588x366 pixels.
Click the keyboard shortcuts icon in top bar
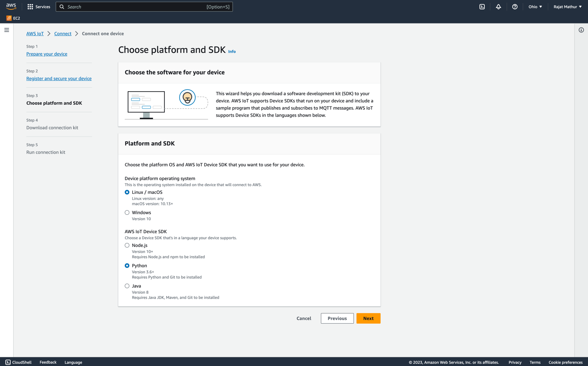[482, 7]
